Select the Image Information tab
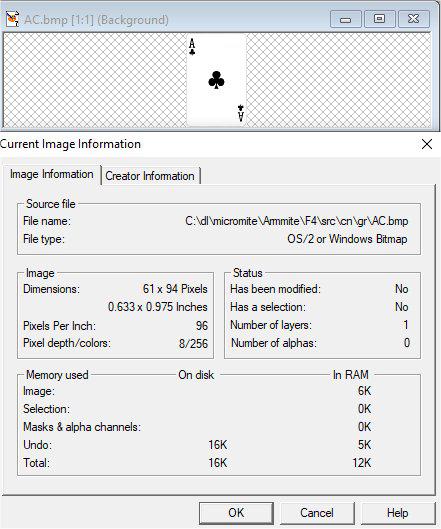Screen dimensions: 441x529 pos(52,174)
